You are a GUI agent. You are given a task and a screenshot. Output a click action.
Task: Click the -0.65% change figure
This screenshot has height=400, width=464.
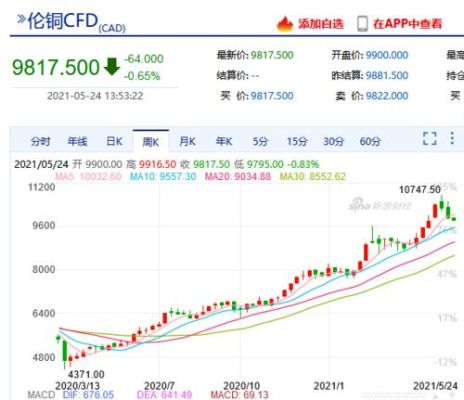pos(142,76)
